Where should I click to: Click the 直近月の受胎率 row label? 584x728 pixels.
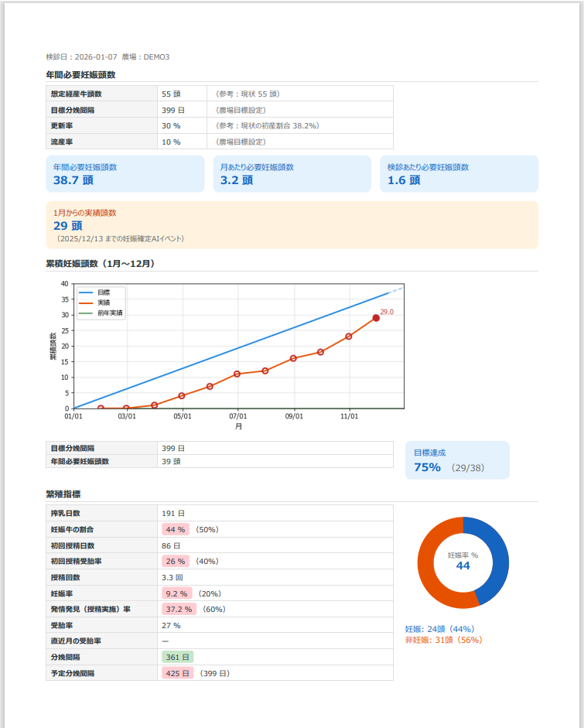tap(76, 641)
